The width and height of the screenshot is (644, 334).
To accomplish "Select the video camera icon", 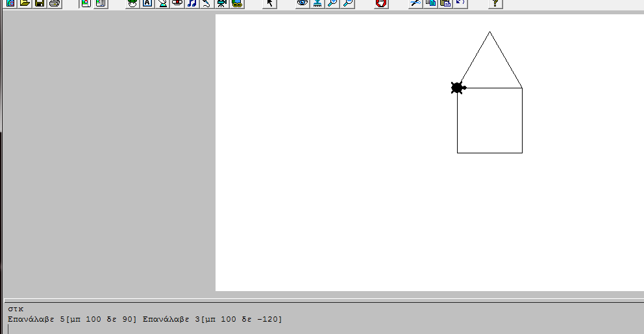I will [222, 3].
